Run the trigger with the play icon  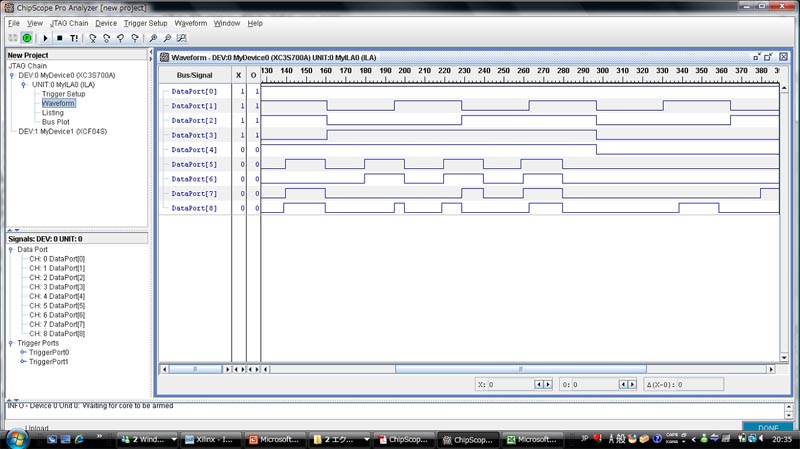point(45,38)
